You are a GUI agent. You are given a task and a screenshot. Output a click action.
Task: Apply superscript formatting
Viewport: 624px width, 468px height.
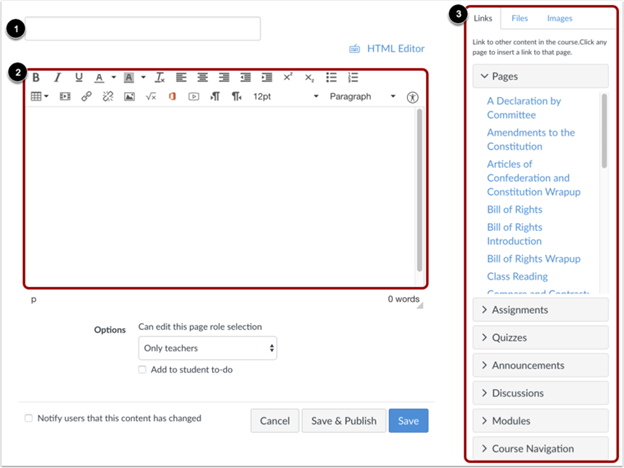tap(288, 77)
